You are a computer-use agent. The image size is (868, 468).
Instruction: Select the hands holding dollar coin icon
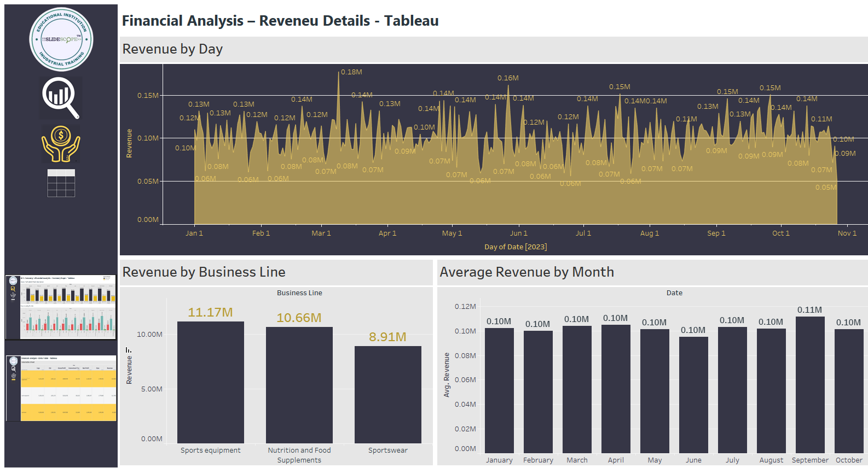pyautogui.click(x=61, y=144)
